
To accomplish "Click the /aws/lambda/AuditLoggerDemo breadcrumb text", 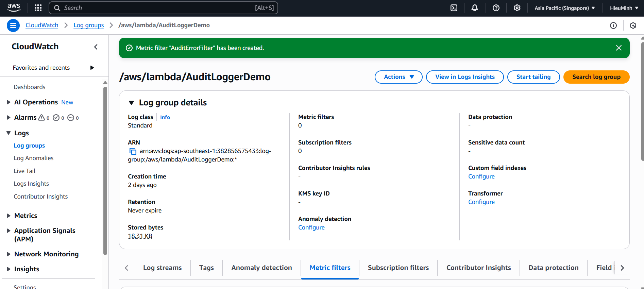I will 164,25.
